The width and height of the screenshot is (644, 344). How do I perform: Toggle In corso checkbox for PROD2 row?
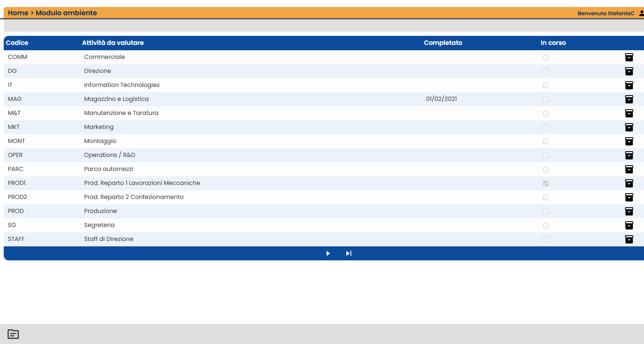click(545, 197)
